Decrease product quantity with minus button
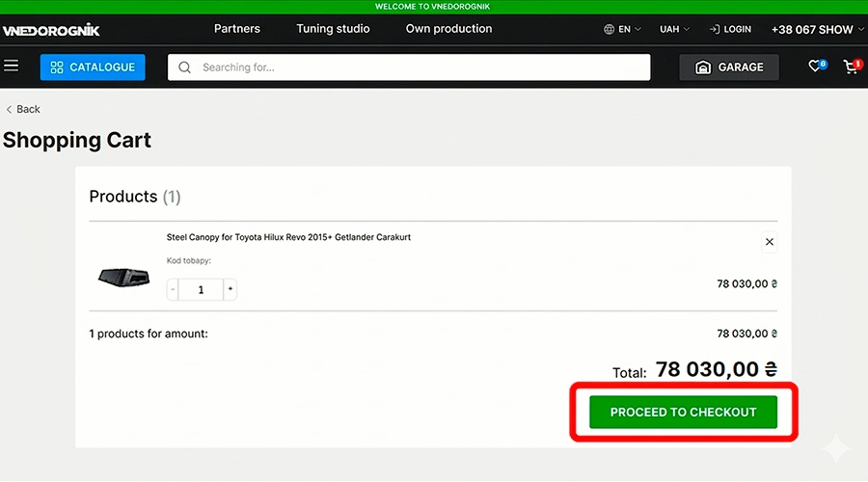The height and width of the screenshot is (482, 868). click(174, 289)
